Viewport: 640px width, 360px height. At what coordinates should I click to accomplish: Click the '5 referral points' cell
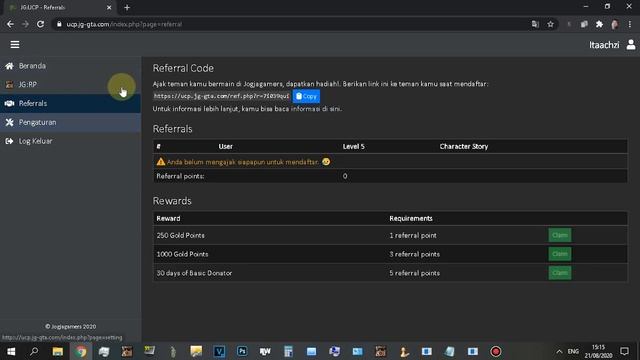tap(414, 273)
